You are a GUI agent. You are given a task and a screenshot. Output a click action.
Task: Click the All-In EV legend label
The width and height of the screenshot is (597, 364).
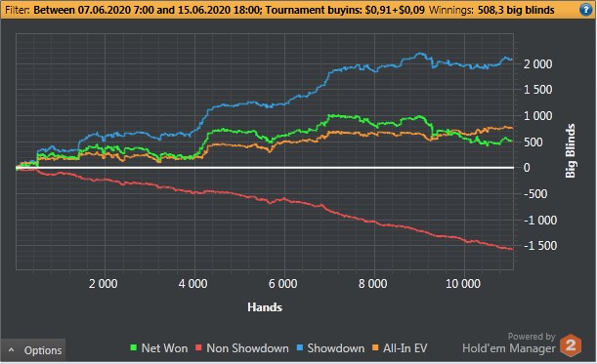405,348
